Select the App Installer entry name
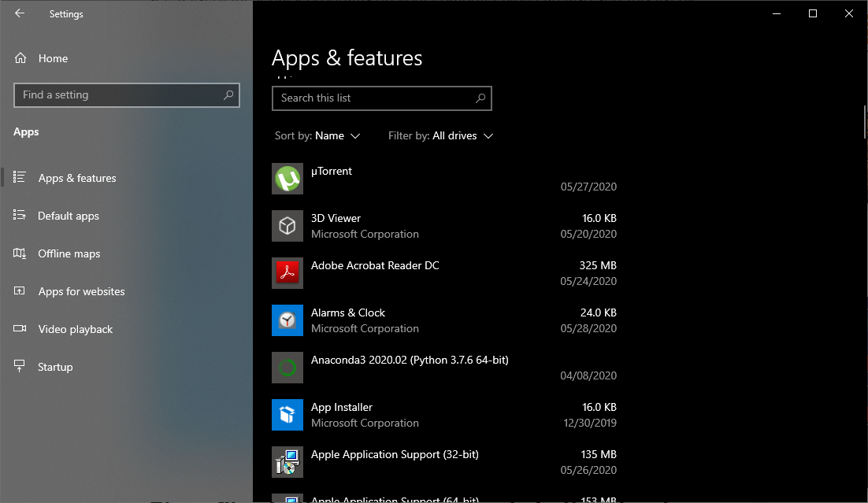Screen dimensions: 868x503 pyautogui.click(x=342, y=407)
